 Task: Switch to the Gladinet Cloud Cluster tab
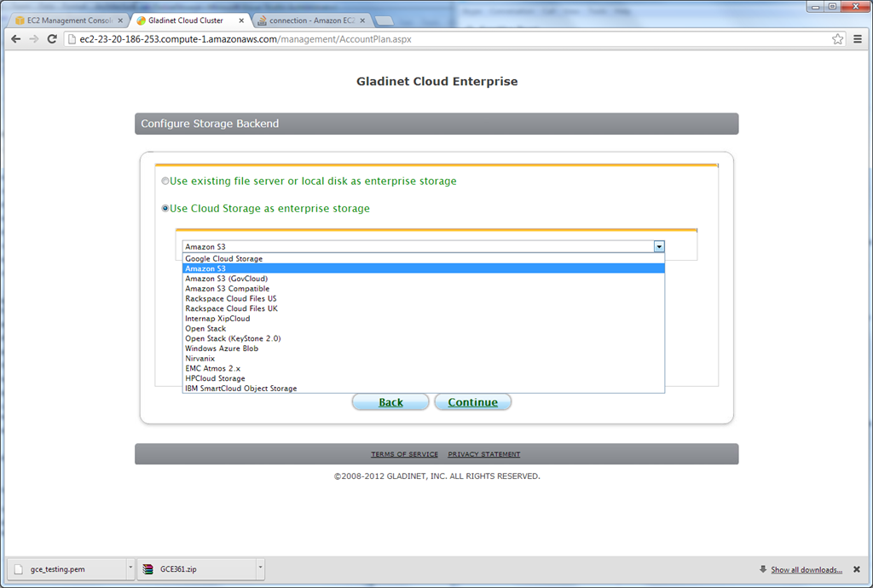pyautogui.click(x=189, y=20)
